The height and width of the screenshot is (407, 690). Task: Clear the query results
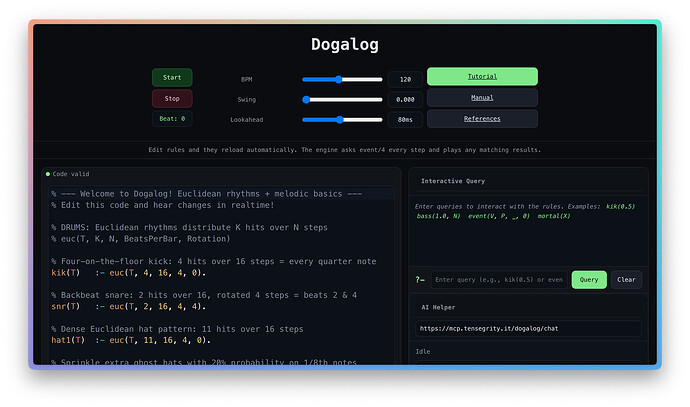click(626, 280)
